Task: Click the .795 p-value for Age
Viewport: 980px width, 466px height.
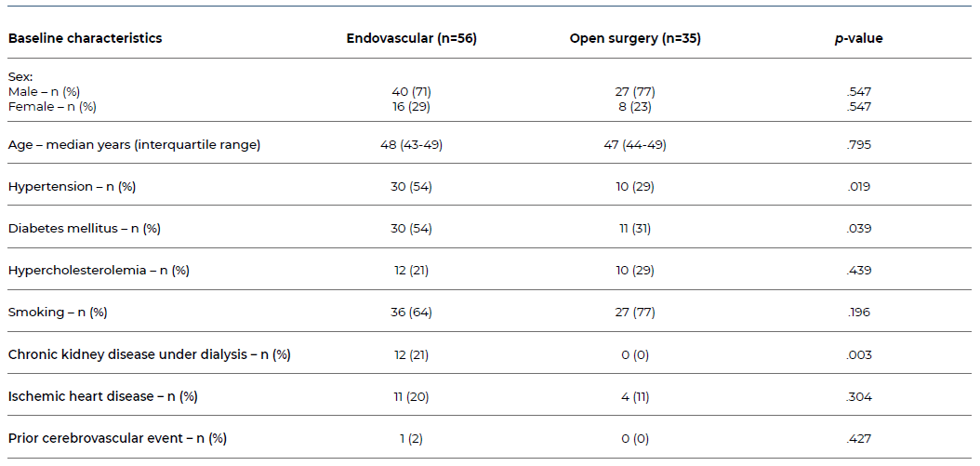Action: tap(858, 145)
